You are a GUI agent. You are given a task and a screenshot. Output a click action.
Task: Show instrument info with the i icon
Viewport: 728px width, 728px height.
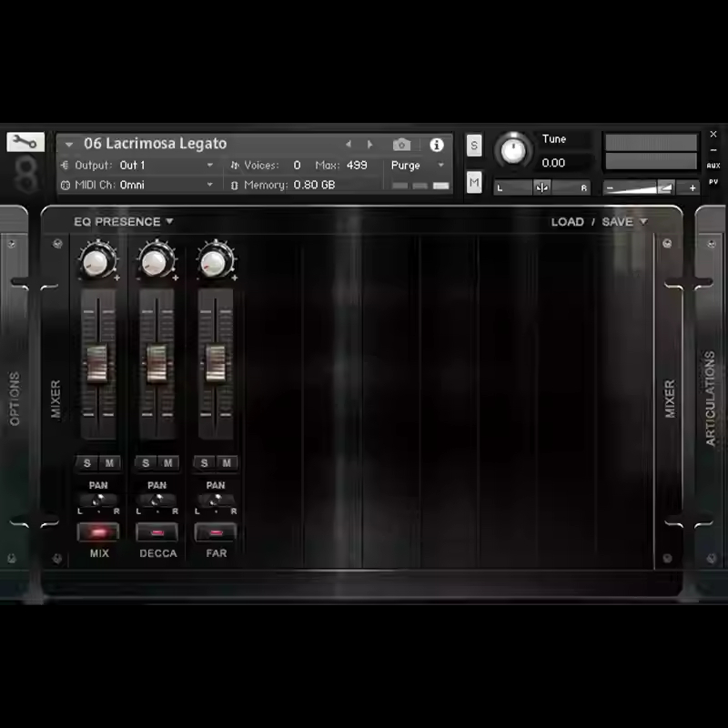(x=437, y=145)
